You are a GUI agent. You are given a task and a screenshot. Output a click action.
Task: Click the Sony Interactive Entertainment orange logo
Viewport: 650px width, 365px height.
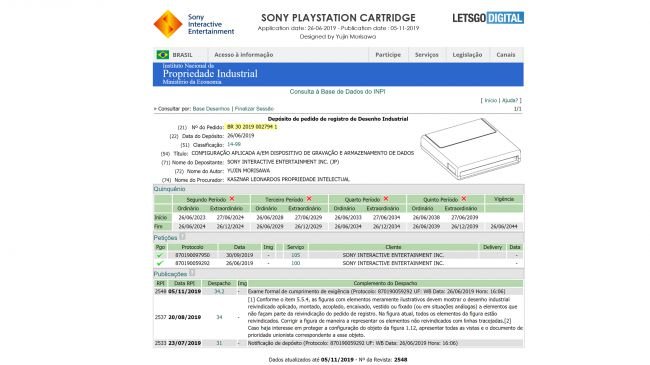click(x=167, y=24)
